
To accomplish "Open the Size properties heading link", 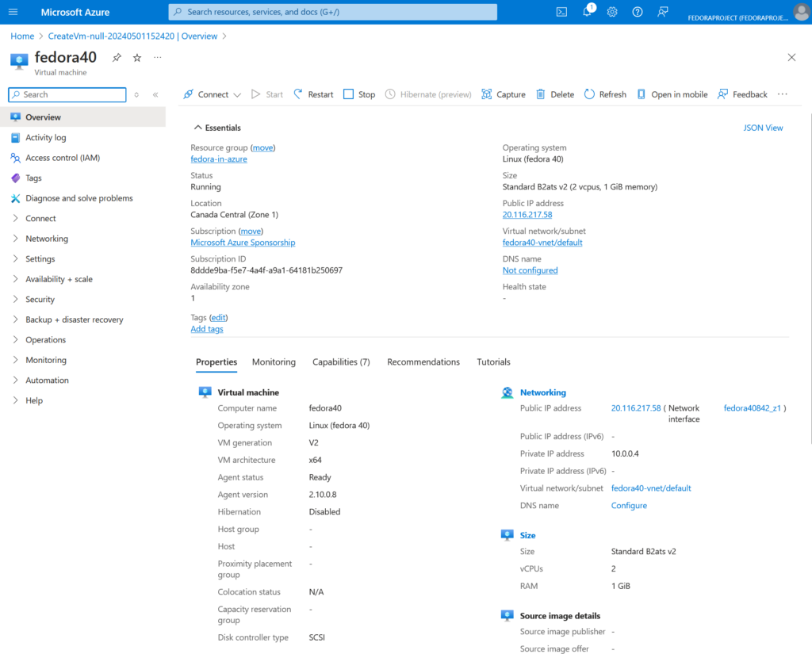I will pyautogui.click(x=527, y=535).
